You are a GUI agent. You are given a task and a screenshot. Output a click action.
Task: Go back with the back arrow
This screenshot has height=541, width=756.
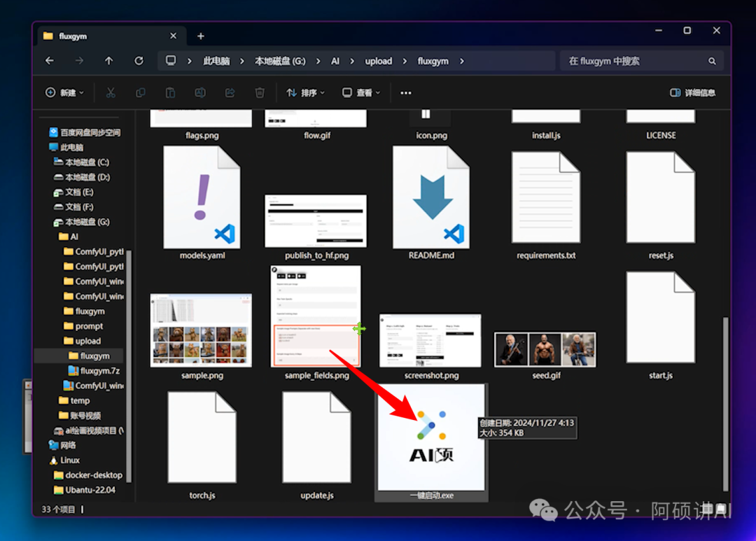pyautogui.click(x=49, y=61)
